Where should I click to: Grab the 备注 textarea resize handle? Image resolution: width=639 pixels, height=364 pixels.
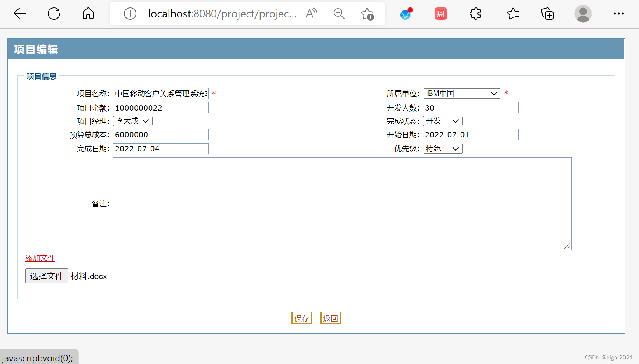point(568,246)
